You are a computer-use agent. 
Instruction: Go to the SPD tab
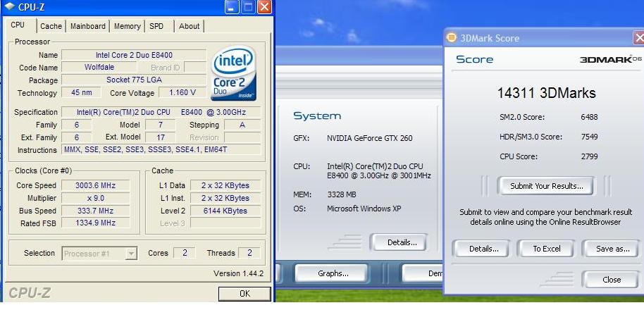156,26
